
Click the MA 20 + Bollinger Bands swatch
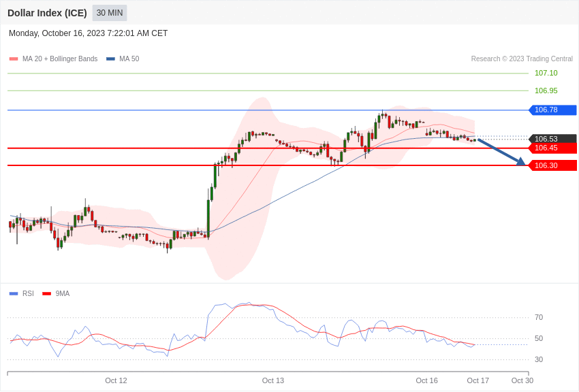14,59
